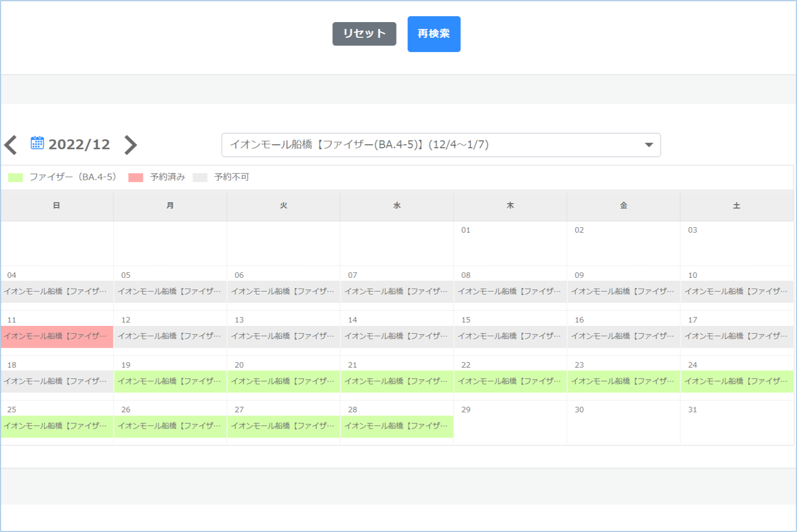The width and height of the screenshot is (797, 532).
Task: Click date number 31
Action: click(x=692, y=410)
